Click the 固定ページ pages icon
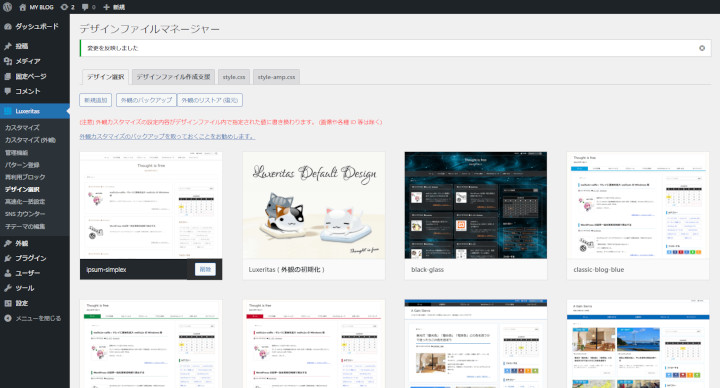 8,76
